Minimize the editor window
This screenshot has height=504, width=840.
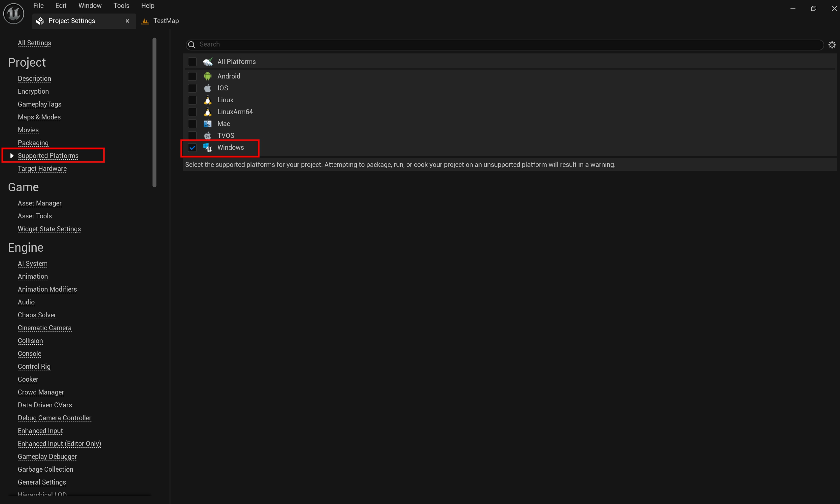pos(793,9)
